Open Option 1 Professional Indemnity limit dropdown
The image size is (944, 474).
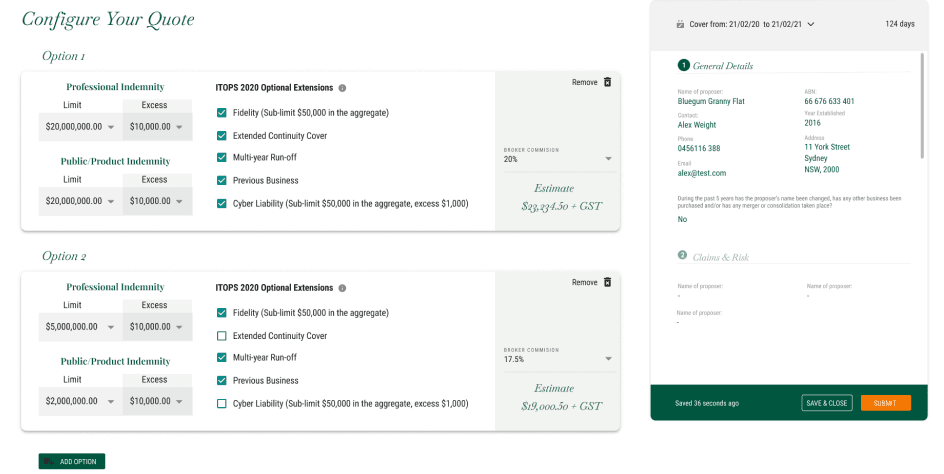pyautogui.click(x=79, y=127)
